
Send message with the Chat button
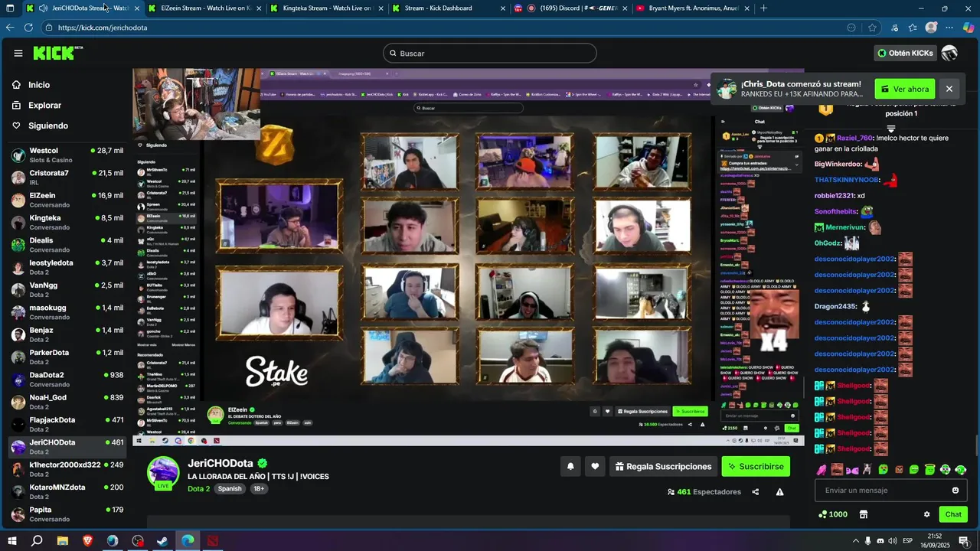point(953,514)
